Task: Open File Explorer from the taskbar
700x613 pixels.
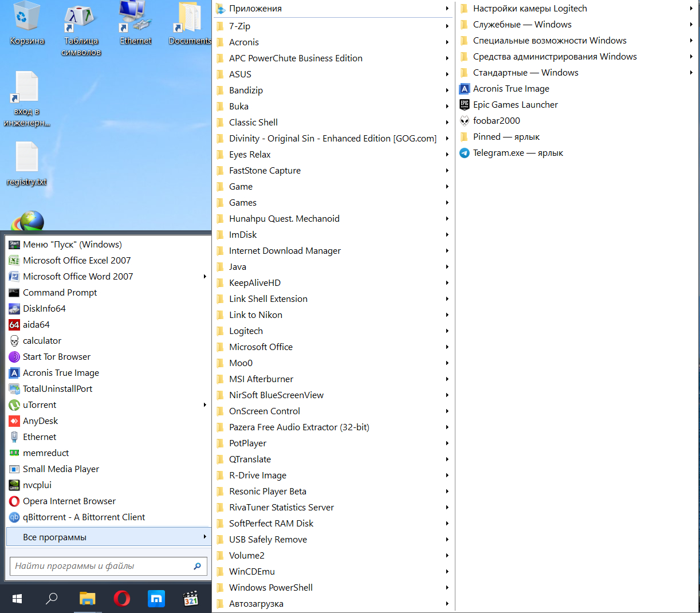Action: (x=87, y=599)
